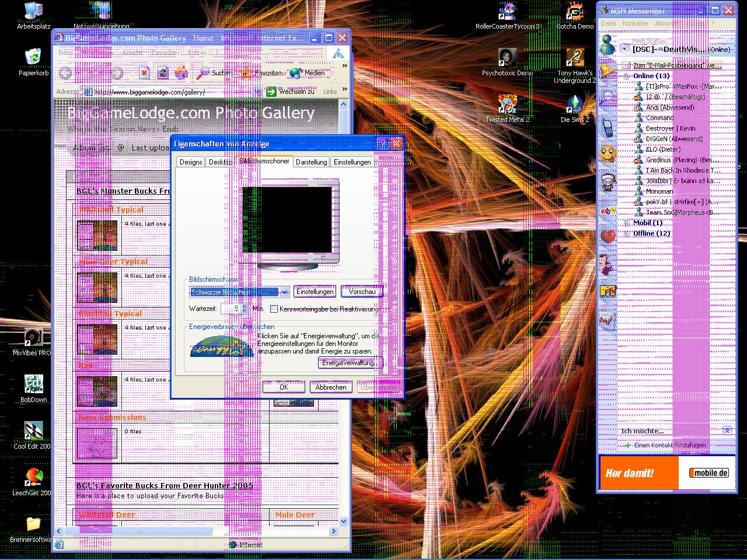The width and height of the screenshot is (747, 560).
Task: Click the bell alerts tab in Messenger sidebar
Action: pyautogui.click(x=608, y=72)
